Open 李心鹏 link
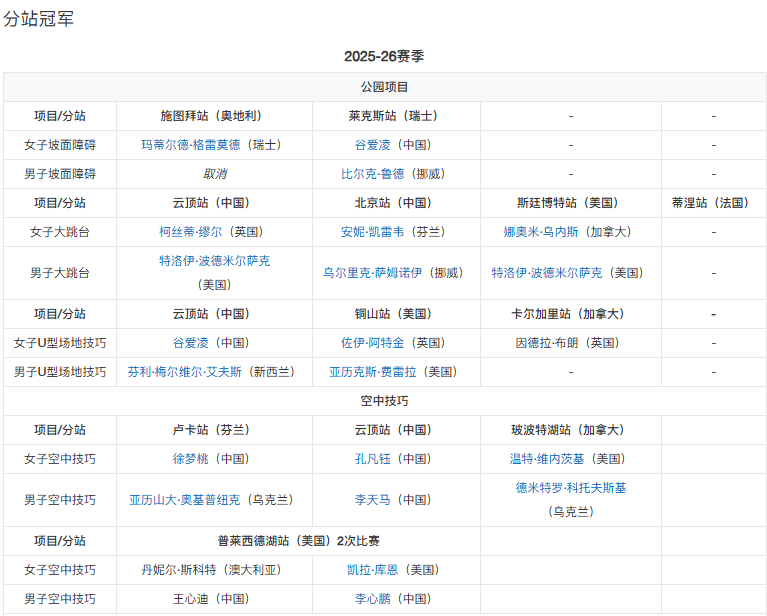 pos(373,598)
